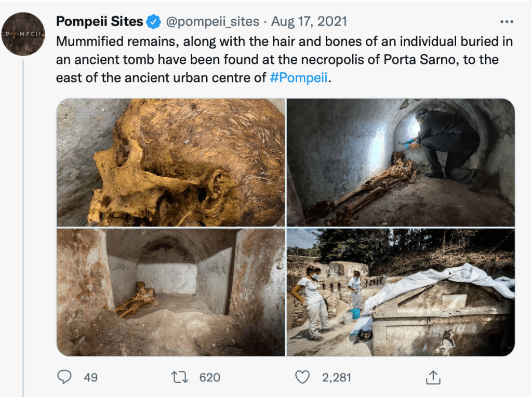The width and height of the screenshot is (532, 397).
Task: Open the Pompeii Sites profile avatar
Action: (x=23, y=34)
